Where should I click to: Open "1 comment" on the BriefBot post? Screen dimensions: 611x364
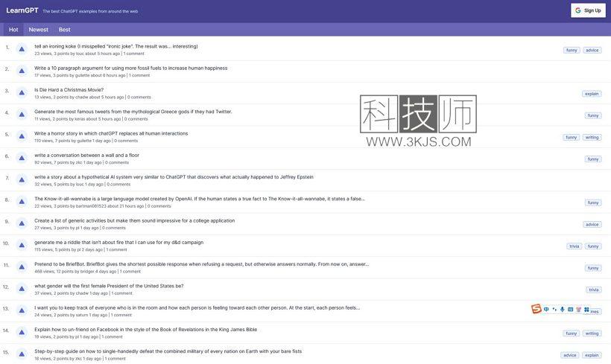coord(130,272)
